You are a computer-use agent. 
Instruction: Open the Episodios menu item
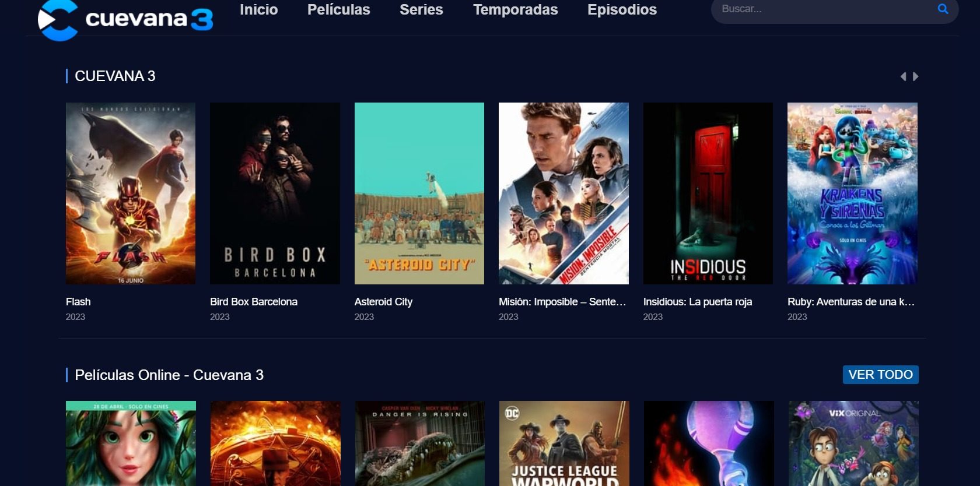(x=622, y=9)
